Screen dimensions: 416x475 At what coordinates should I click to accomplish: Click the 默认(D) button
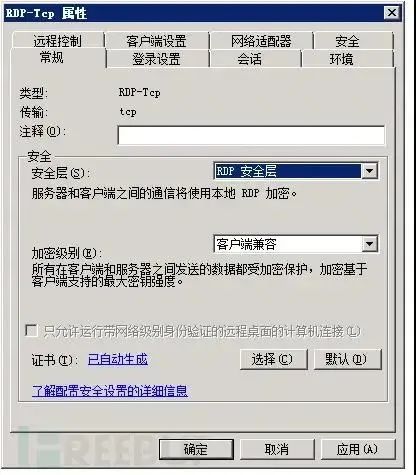347,359
